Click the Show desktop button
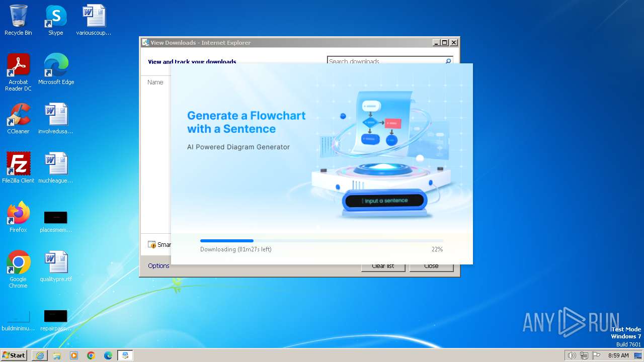The width and height of the screenshot is (644, 362). (x=638, y=355)
